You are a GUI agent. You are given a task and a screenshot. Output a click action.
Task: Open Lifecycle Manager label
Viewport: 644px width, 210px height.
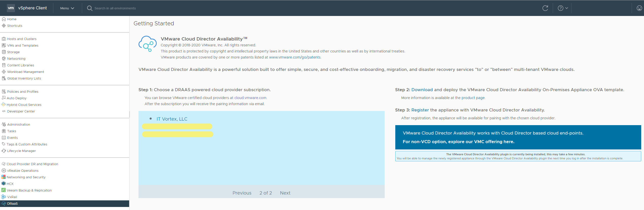(x=21, y=151)
